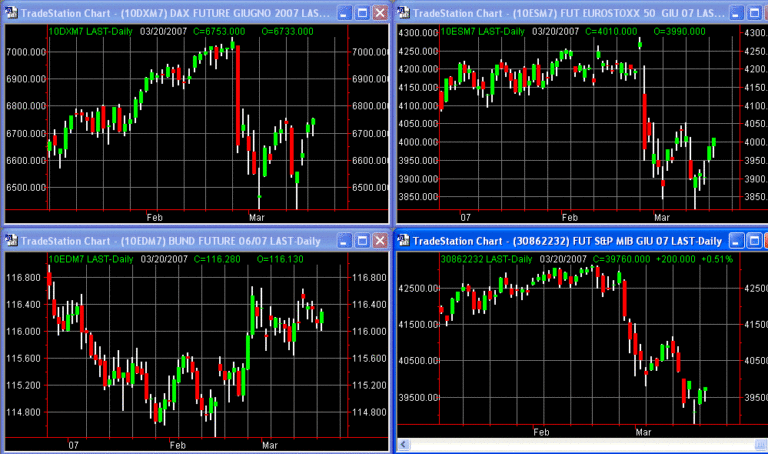Screen dimensions: 768x454
Task: Minimize the DAX Future chart window
Action: point(343,13)
